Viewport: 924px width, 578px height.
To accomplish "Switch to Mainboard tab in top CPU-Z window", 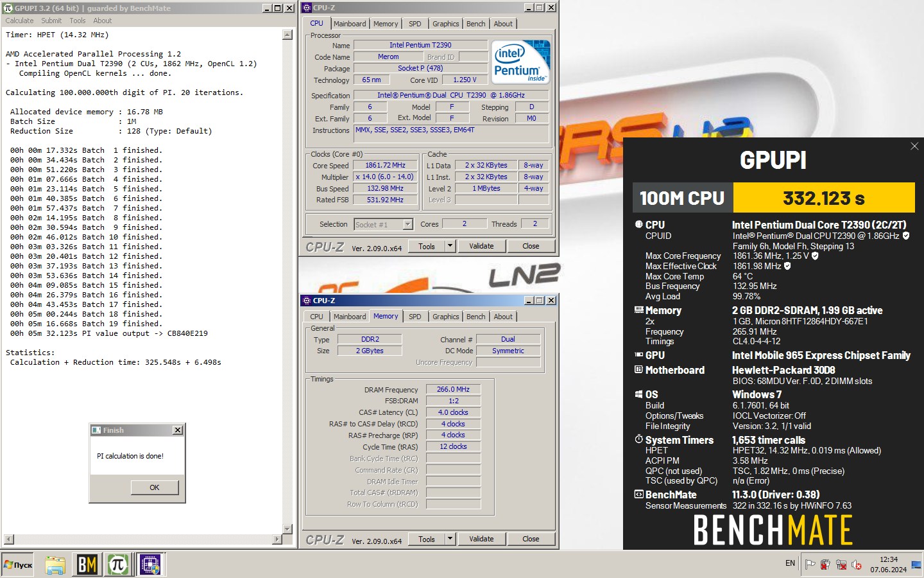I will [350, 24].
